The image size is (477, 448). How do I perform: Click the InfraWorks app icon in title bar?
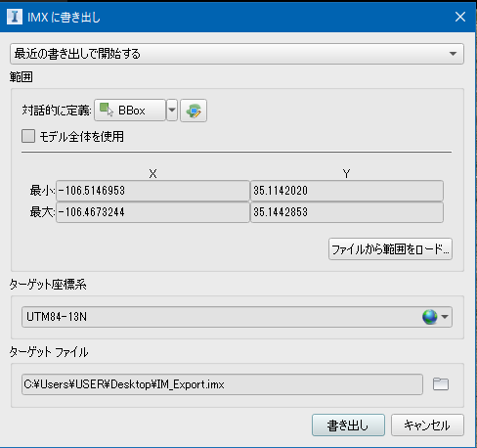[15, 17]
